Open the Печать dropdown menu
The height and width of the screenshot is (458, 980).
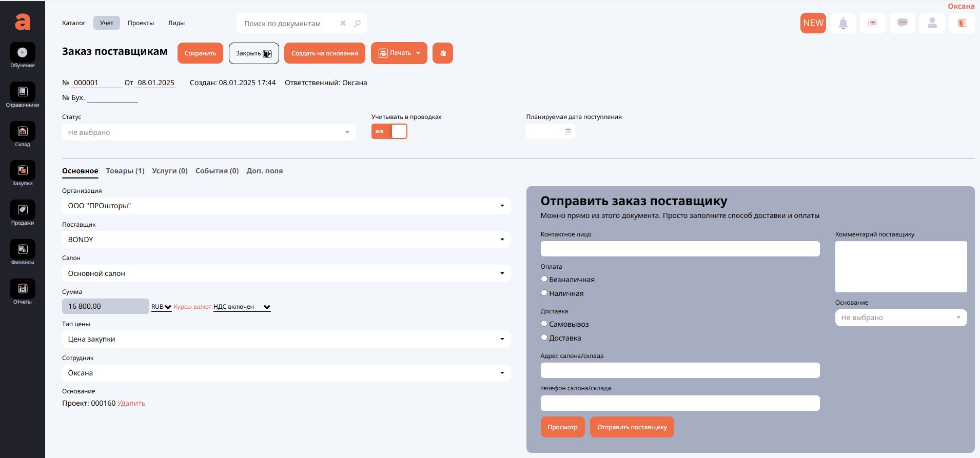[x=399, y=53]
